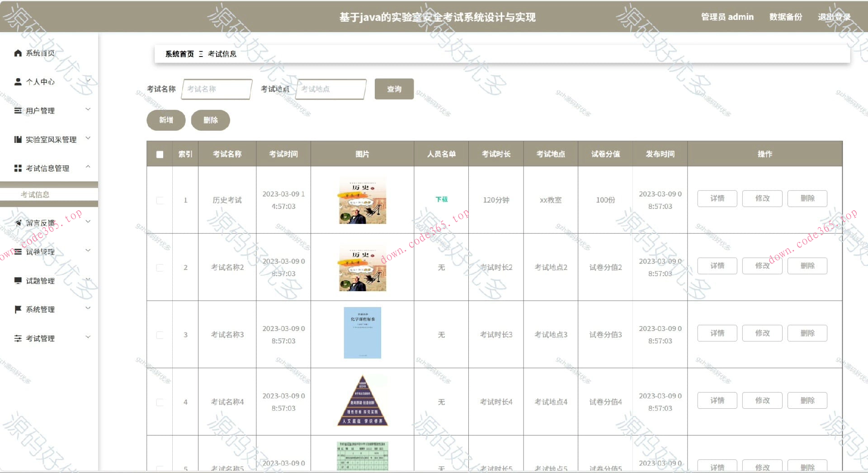Expand the 个人中心 chevron

[88, 80]
